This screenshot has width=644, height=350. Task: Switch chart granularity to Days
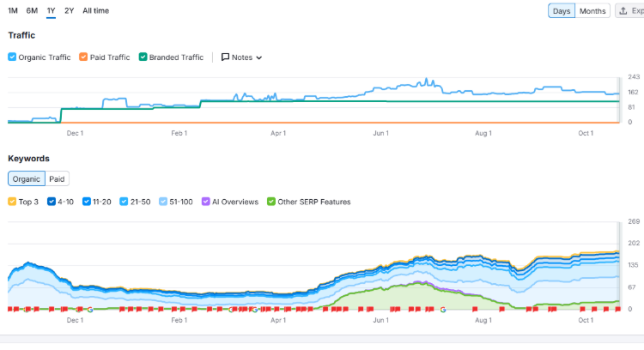coord(562,10)
